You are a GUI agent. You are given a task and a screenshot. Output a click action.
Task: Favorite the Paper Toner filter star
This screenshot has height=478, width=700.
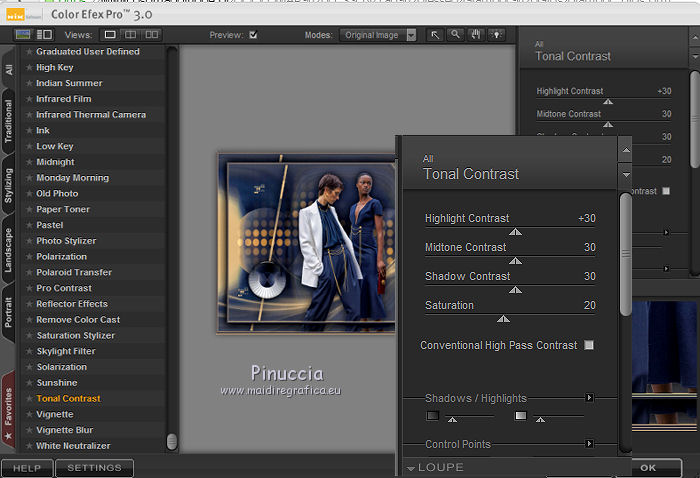pyautogui.click(x=29, y=209)
